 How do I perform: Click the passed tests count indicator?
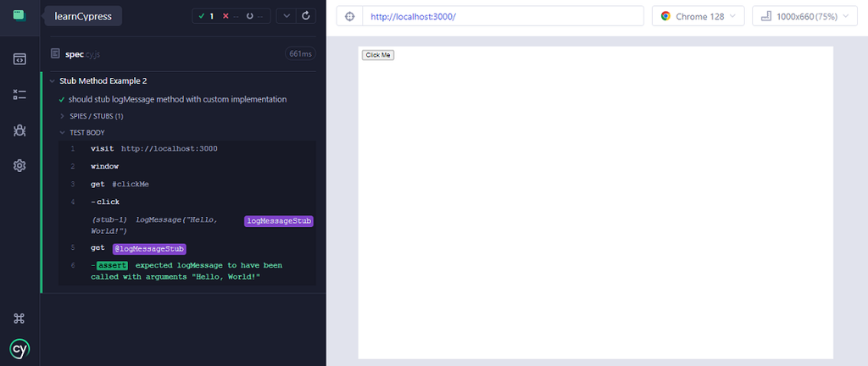(206, 16)
